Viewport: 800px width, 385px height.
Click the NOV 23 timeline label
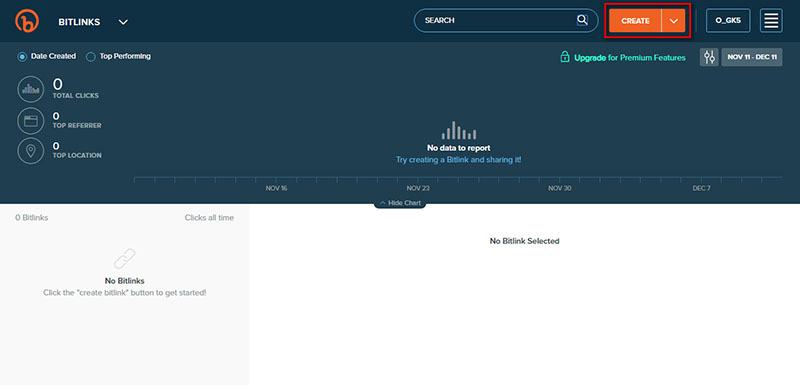click(x=418, y=189)
